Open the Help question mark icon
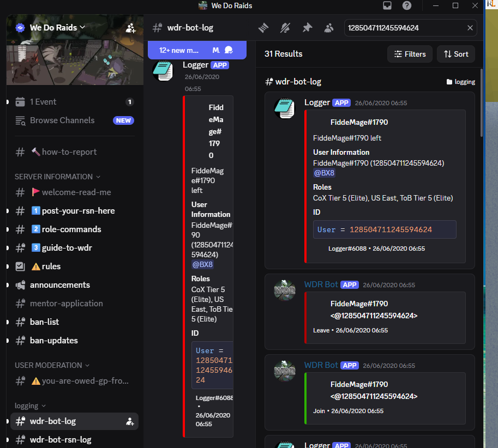The height and width of the screenshot is (448, 498). [407, 5]
